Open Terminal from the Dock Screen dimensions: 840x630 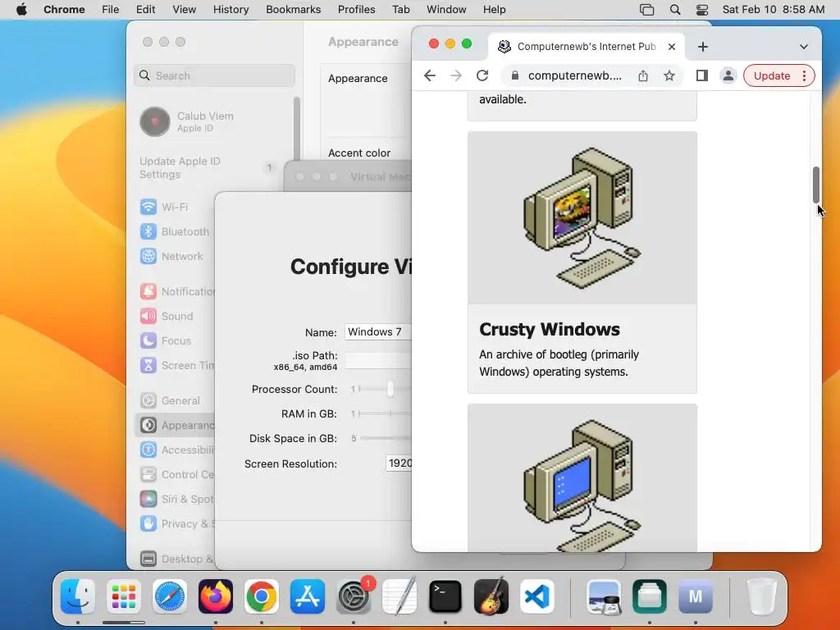pos(445,596)
